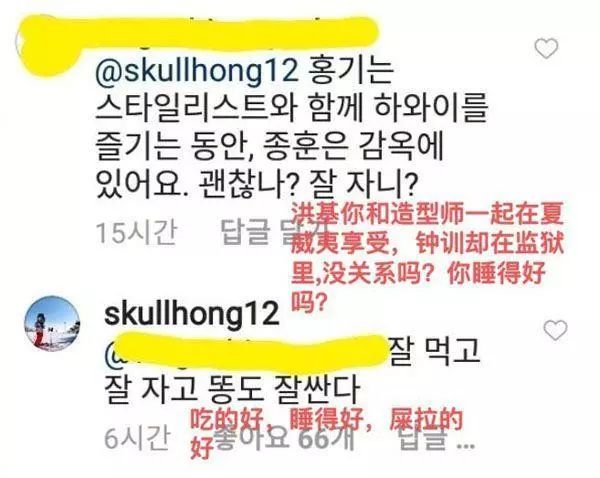The width and height of the screenshot is (600, 478).
Task: Select reply text 잘 자고 똥도 잘싼다
Action: pos(232,390)
